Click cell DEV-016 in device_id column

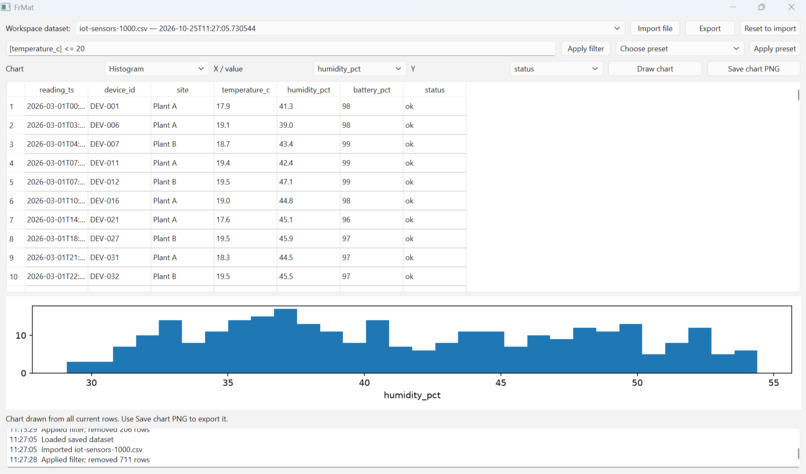119,201
